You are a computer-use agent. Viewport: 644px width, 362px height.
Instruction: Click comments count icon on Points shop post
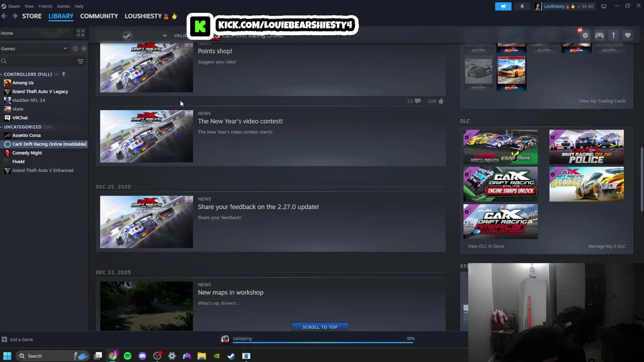(x=417, y=101)
